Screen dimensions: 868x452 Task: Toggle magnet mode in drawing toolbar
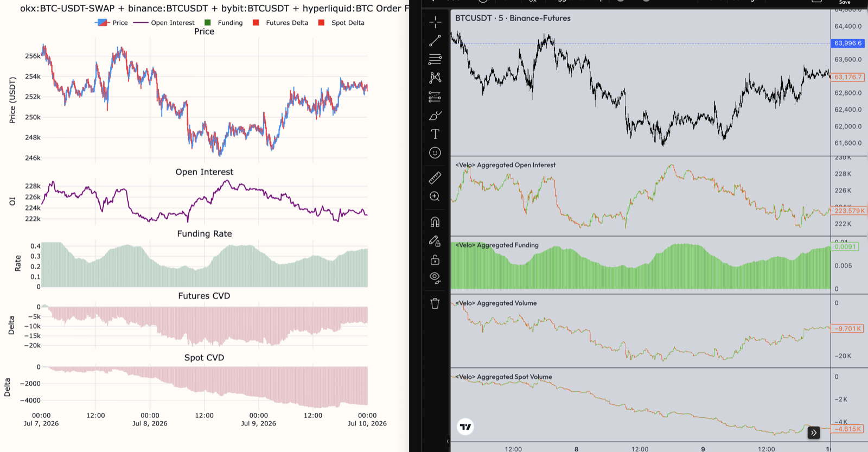(x=435, y=222)
